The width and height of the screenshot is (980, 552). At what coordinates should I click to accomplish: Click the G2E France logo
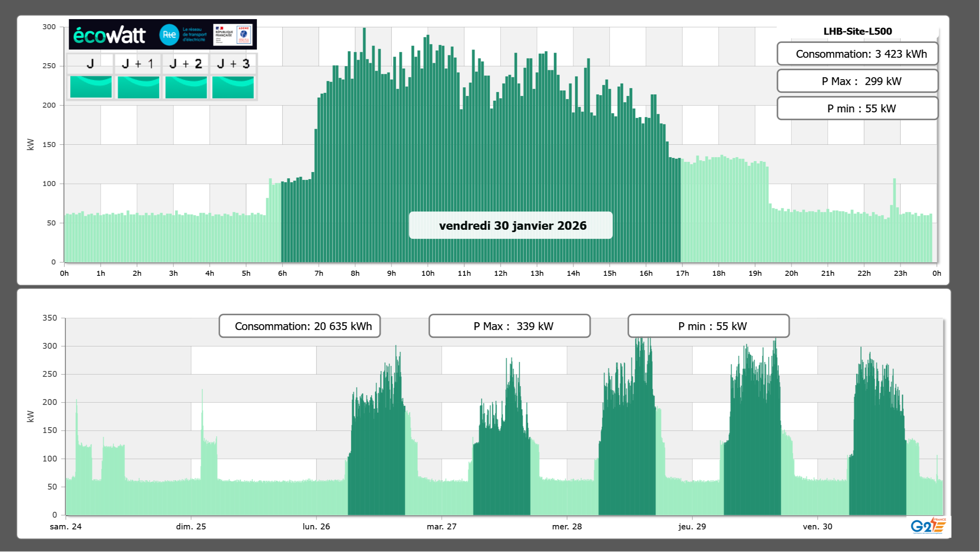[928, 526]
